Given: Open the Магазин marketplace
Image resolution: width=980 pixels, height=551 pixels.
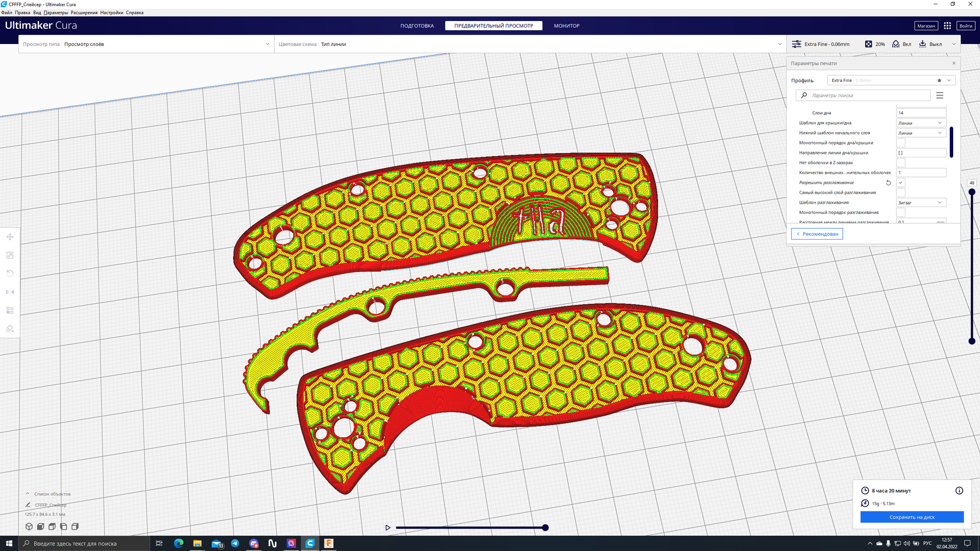Looking at the screenshot, I should (926, 26).
